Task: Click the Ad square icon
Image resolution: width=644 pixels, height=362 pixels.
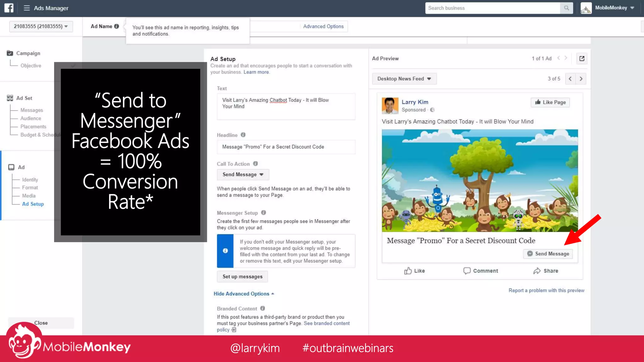Action: point(11,167)
